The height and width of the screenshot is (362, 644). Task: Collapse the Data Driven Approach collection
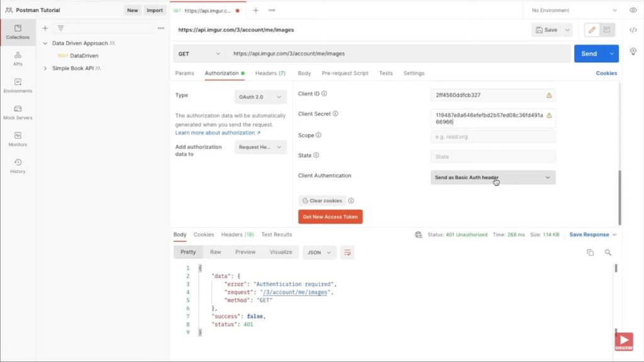(x=45, y=43)
